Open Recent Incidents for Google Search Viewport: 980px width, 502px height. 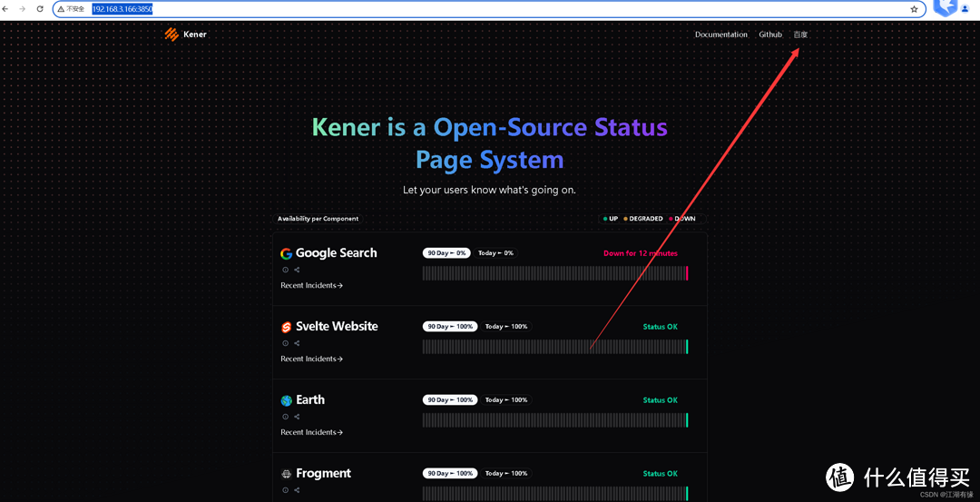[312, 286]
